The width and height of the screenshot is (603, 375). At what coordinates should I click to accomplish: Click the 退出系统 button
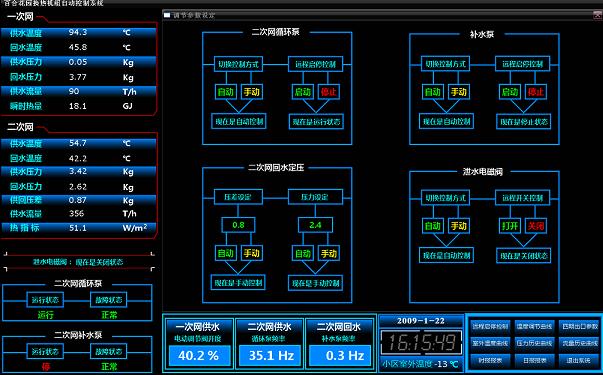tap(578, 360)
